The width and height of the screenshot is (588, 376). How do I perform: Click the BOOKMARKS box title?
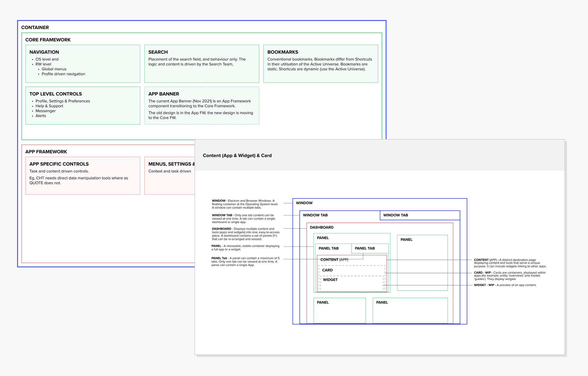pos(283,52)
